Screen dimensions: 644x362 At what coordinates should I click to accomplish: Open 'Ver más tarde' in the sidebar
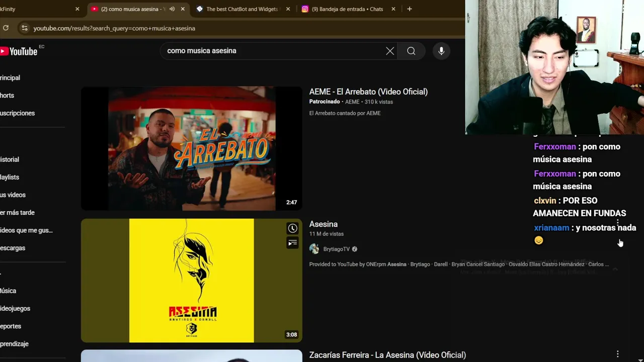17,213
